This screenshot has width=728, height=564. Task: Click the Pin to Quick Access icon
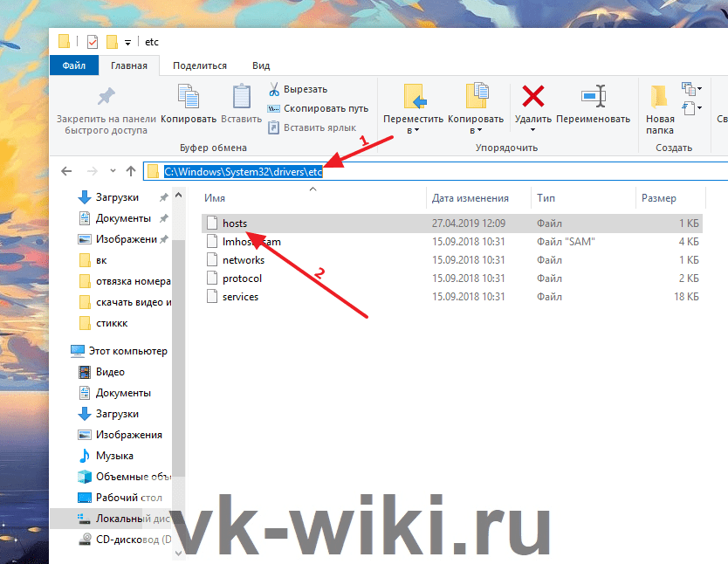point(106,97)
